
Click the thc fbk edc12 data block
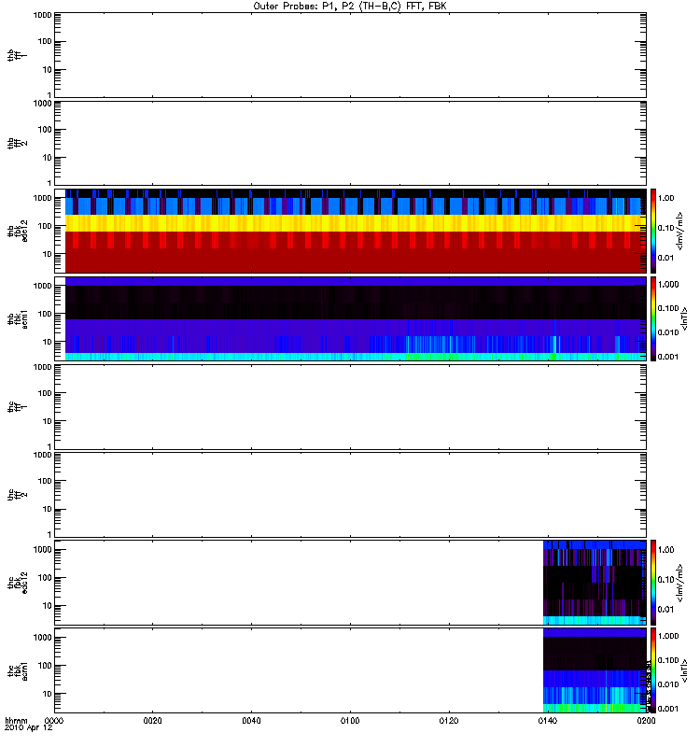coord(595,583)
